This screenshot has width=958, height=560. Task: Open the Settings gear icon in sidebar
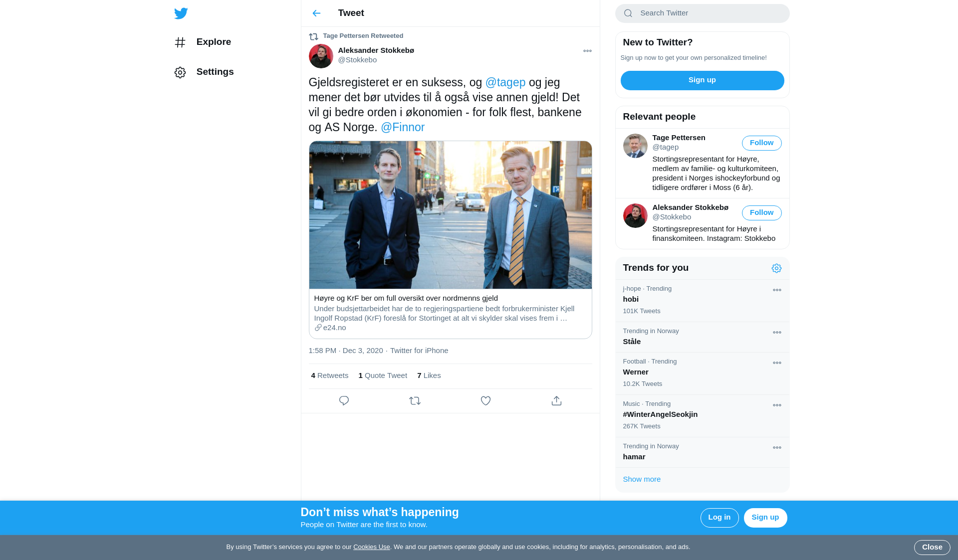point(180,72)
